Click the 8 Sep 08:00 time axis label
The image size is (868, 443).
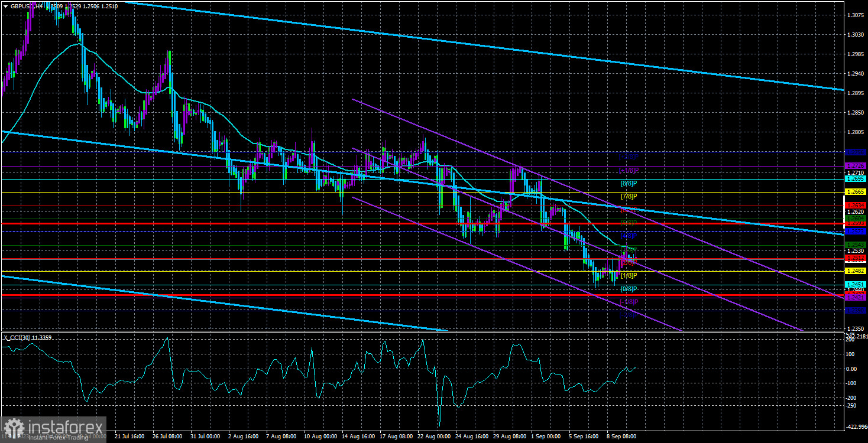621,437
